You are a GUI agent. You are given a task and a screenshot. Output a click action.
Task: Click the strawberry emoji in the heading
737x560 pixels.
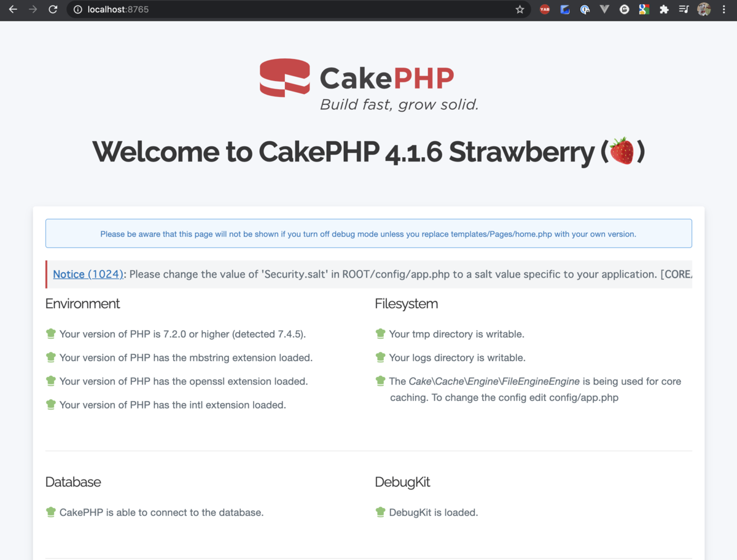click(x=622, y=151)
